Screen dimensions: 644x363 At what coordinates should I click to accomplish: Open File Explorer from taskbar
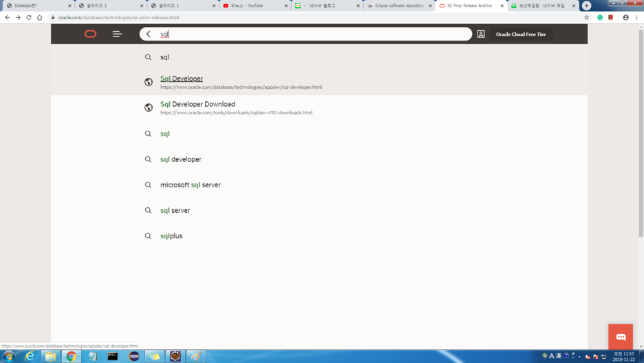(x=50, y=356)
